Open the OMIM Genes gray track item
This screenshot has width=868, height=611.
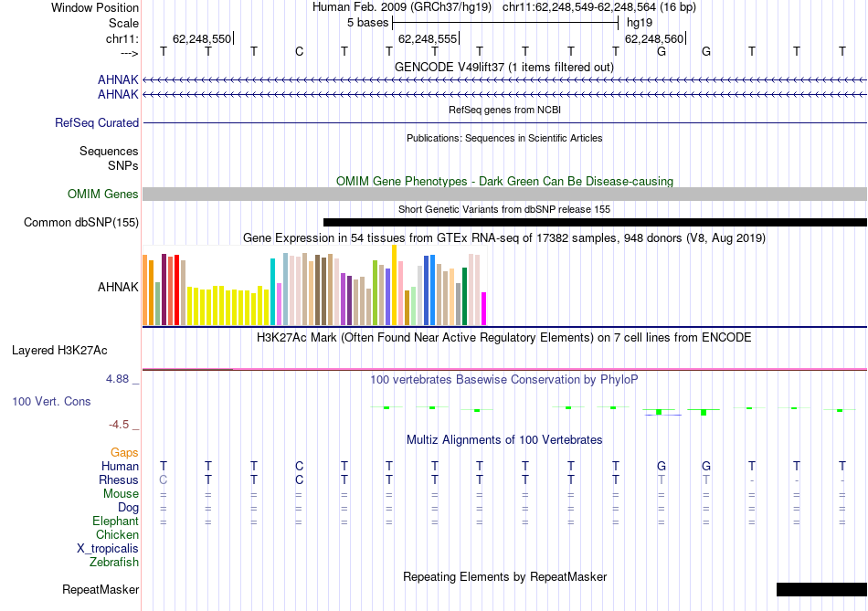point(505,194)
